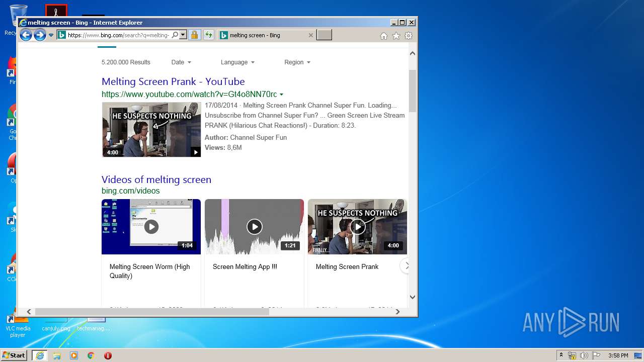Open the 'Melting Screen Prank - YouTube' result link

(173, 81)
